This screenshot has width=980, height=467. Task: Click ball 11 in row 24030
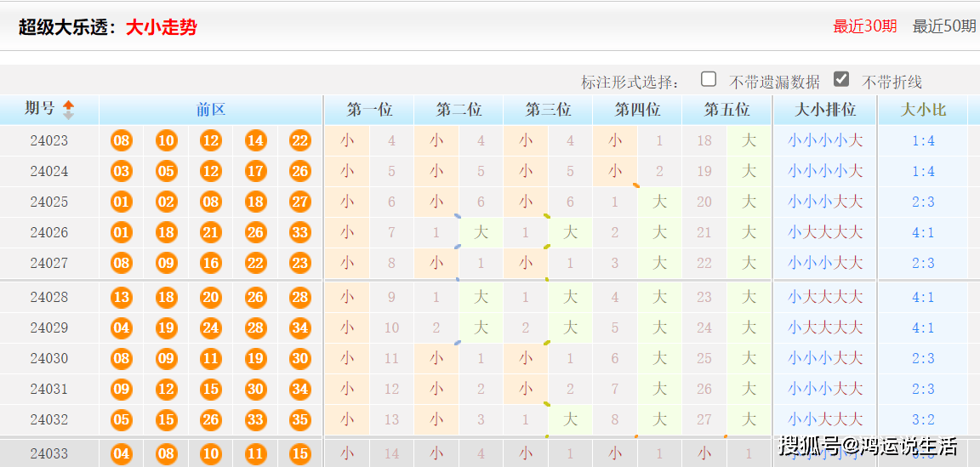tap(211, 358)
